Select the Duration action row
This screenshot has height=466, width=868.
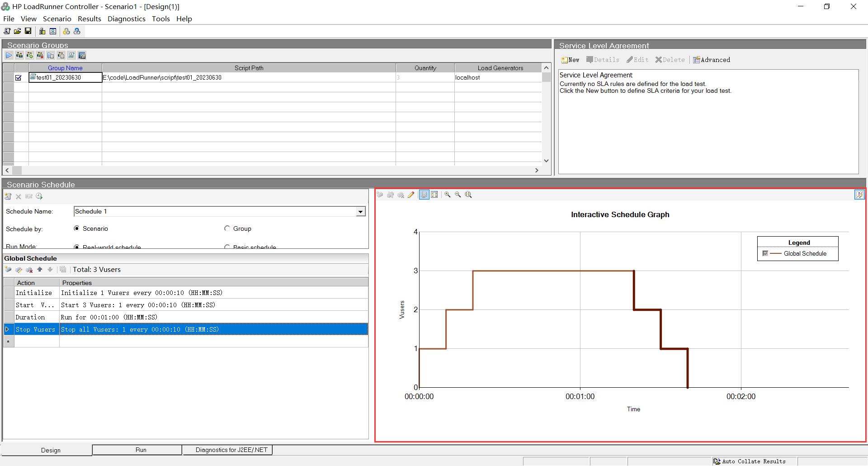[186, 317]
